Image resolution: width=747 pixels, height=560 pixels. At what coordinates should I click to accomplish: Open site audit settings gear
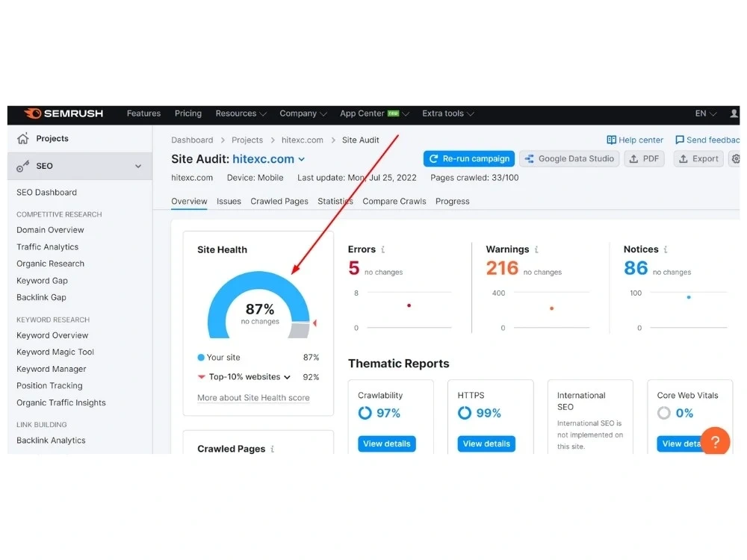(x=736, y=159)
